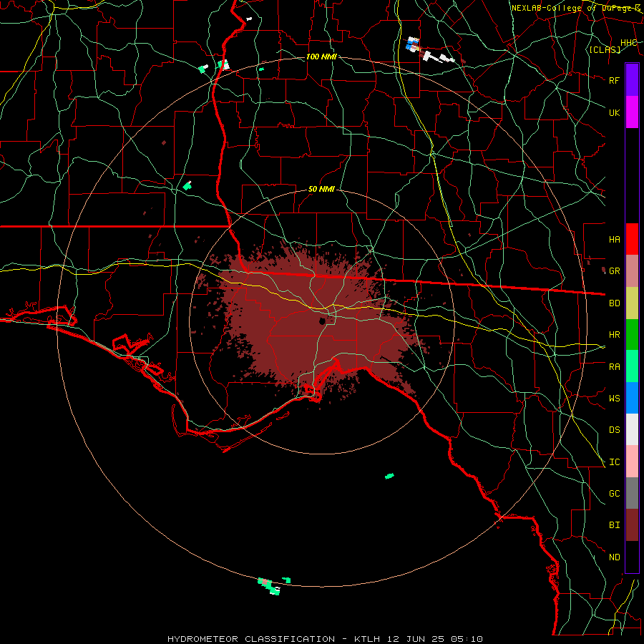The image size is (644, 644).
Task: Click the HHC product code text
Action: coord(629,43)
